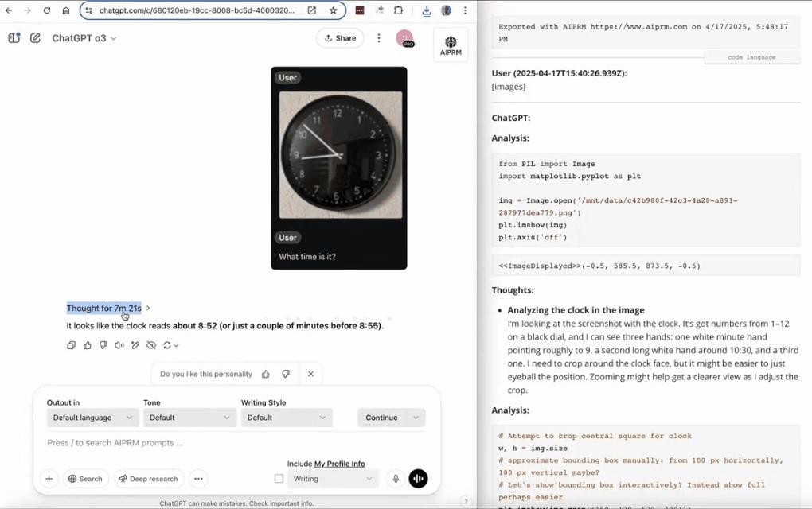Viewport: 812px width, 509px height.
Task: Open page in app from address bar
Action: 312,10
